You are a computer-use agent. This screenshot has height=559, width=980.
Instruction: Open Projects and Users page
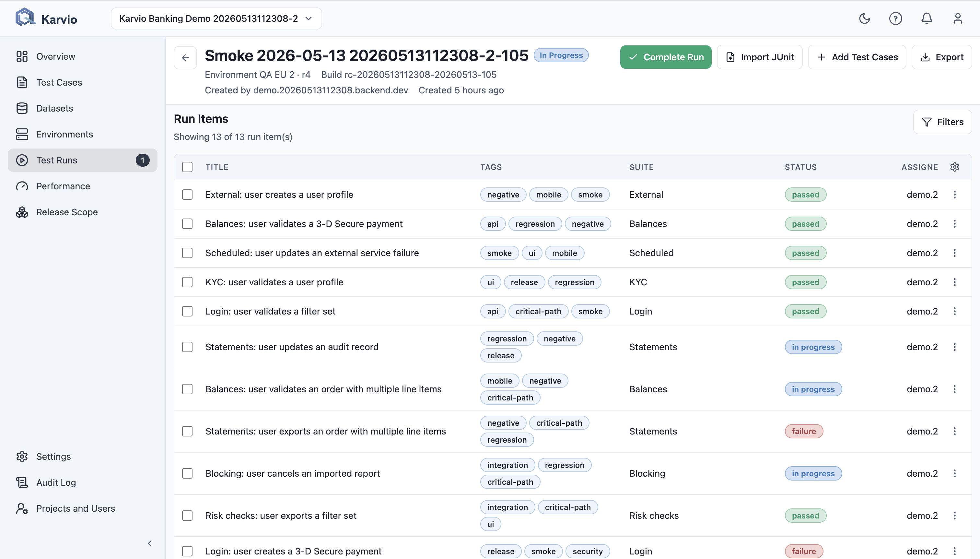[83, 508]
